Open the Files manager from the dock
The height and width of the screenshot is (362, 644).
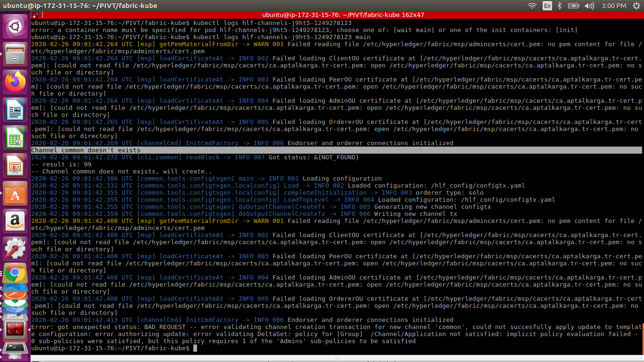click(15, 54)
